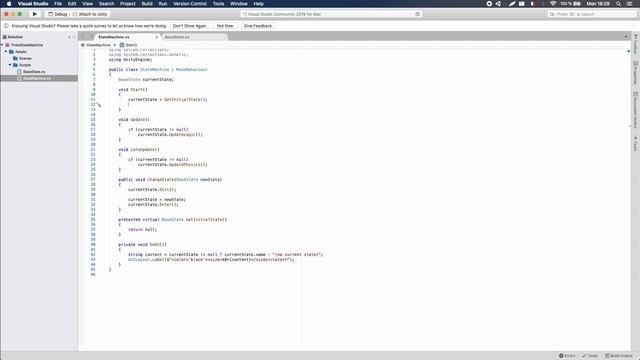Click the Wi-Fi status icon
The height and width of the screenshot is (360, 640).
pyautogui.click(x=553, y=4)
